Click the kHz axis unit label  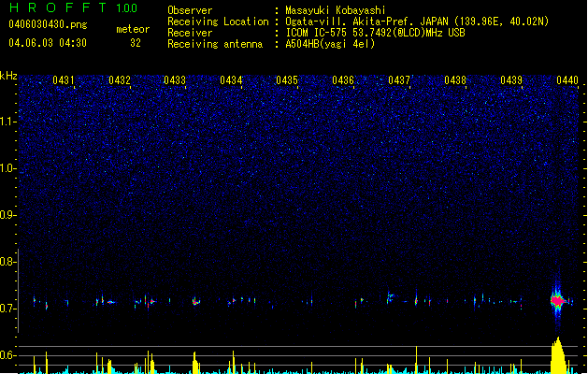(x=8, y=76)
